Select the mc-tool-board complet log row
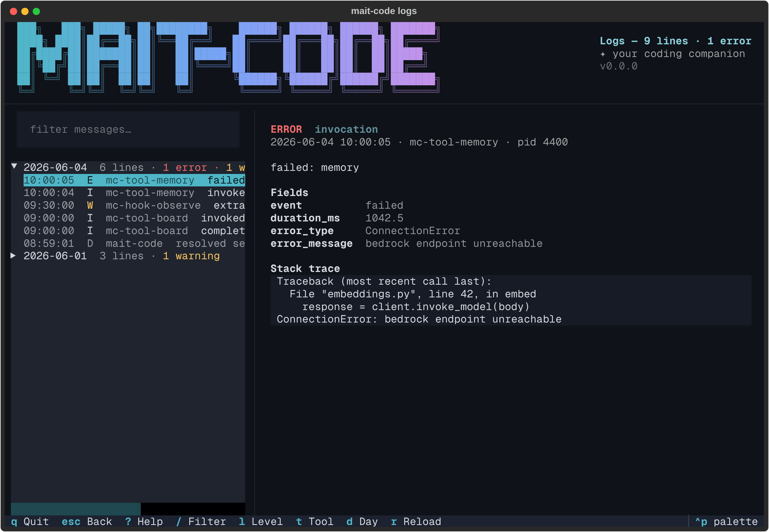The height and width of the screenshot is (532, 769). (134, 231)
